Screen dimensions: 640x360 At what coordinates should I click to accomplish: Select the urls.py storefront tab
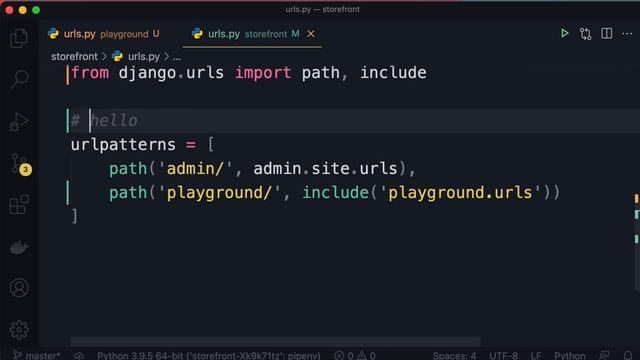[253, 34]
